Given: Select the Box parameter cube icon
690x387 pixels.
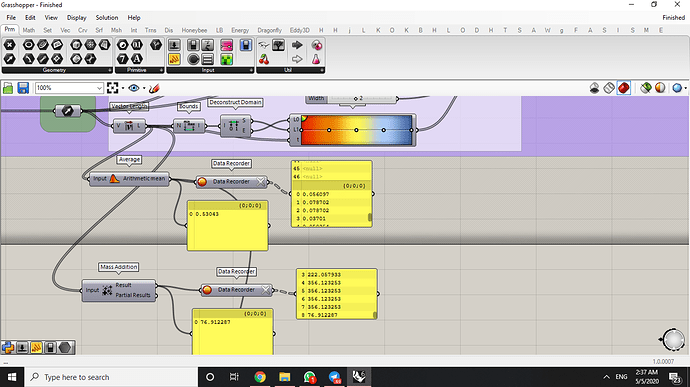Looking at the screenshot, I should coord(76,45).
